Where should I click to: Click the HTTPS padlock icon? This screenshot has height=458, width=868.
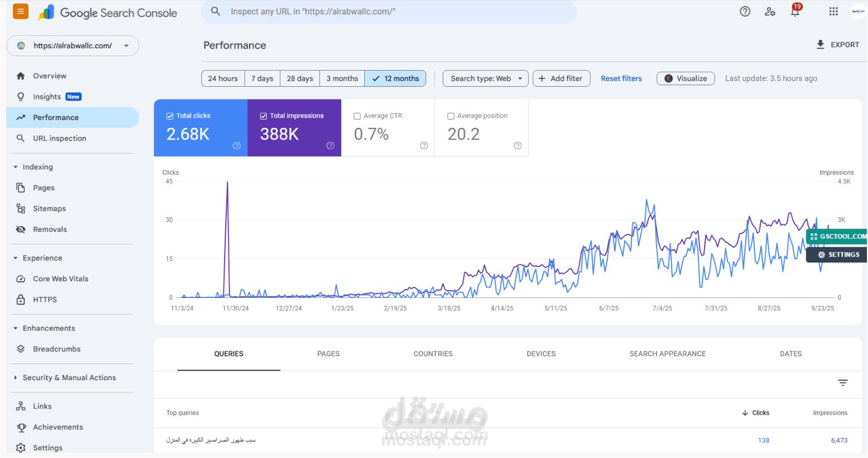21,300
